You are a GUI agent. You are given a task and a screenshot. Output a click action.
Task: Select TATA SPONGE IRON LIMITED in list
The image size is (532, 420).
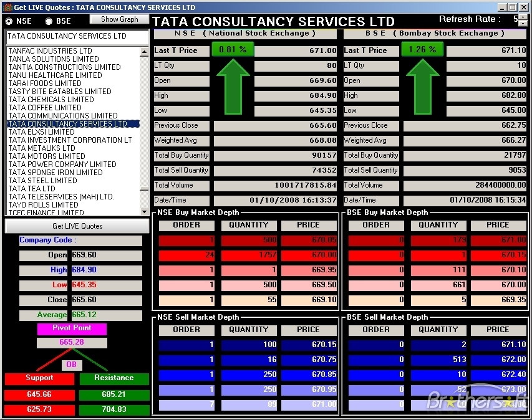pyautogui.click(x=74, y=173)
